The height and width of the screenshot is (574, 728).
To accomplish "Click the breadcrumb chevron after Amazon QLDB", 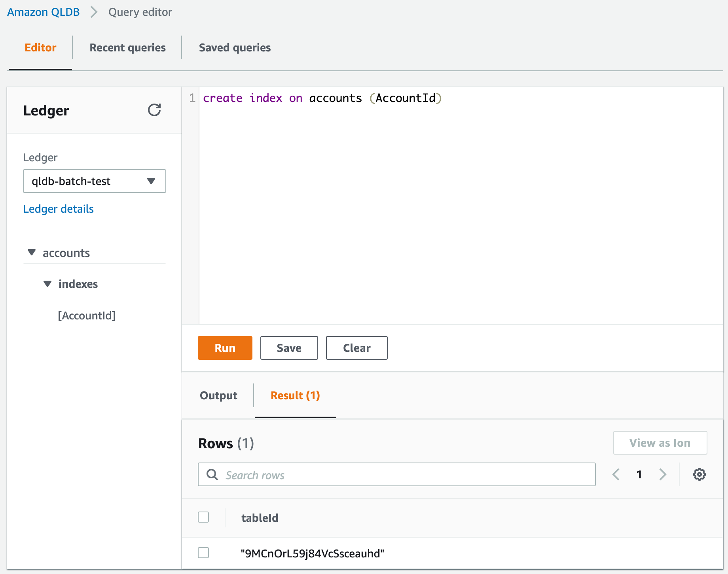I will pos(94,12).
